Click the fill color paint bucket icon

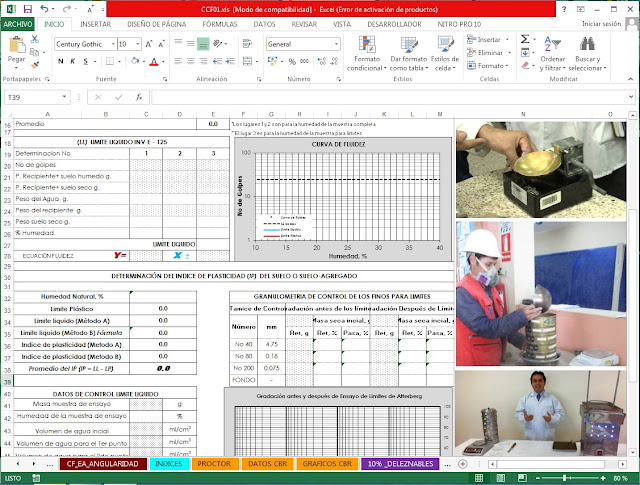pyautogui.click(x=135, y=61)
